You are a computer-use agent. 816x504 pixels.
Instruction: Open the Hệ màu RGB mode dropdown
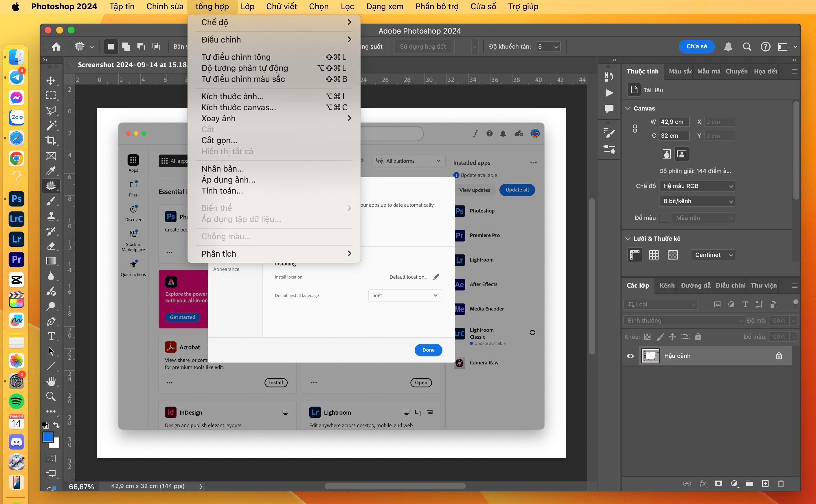point(697,186)
